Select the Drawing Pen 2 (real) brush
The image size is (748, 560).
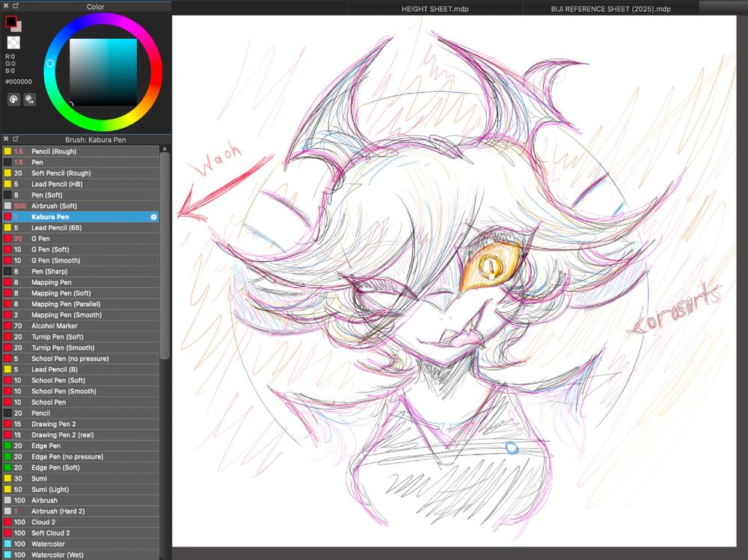coord(81,435)
